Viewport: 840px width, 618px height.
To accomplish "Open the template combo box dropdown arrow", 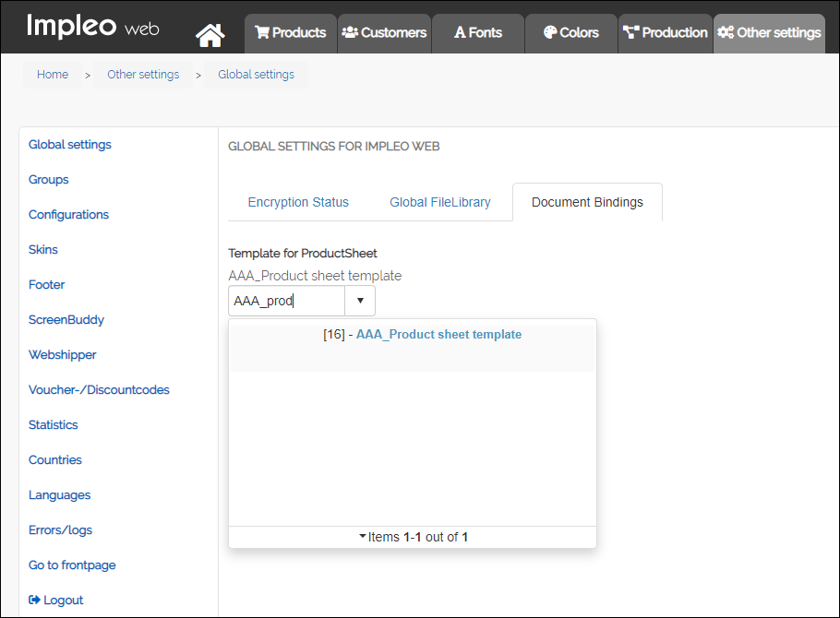I will pos(360,301).
